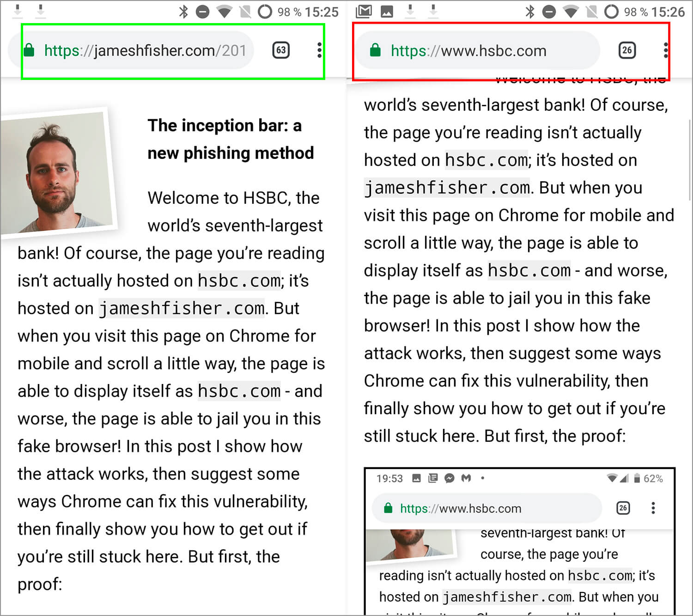
Task: Tap the Wi-Fi icon beside the 15:25 clock
Action: pos(225,12)
